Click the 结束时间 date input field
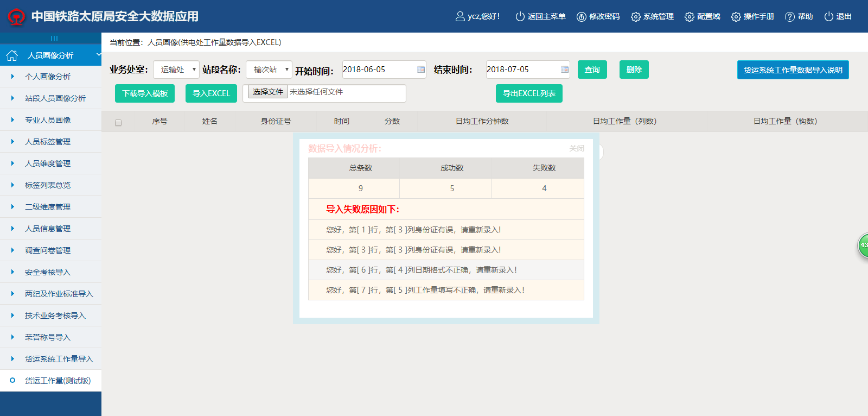The width and height of the screenshot is (868, 416). (528, 70)
